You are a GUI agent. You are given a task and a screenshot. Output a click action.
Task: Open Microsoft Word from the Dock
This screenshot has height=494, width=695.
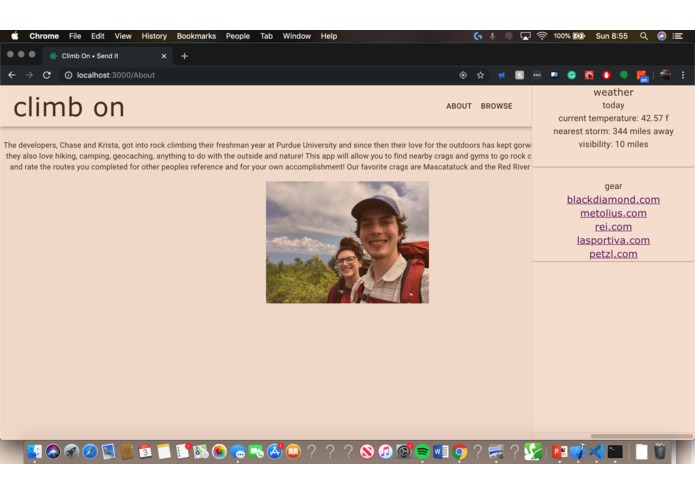point(441,452)
